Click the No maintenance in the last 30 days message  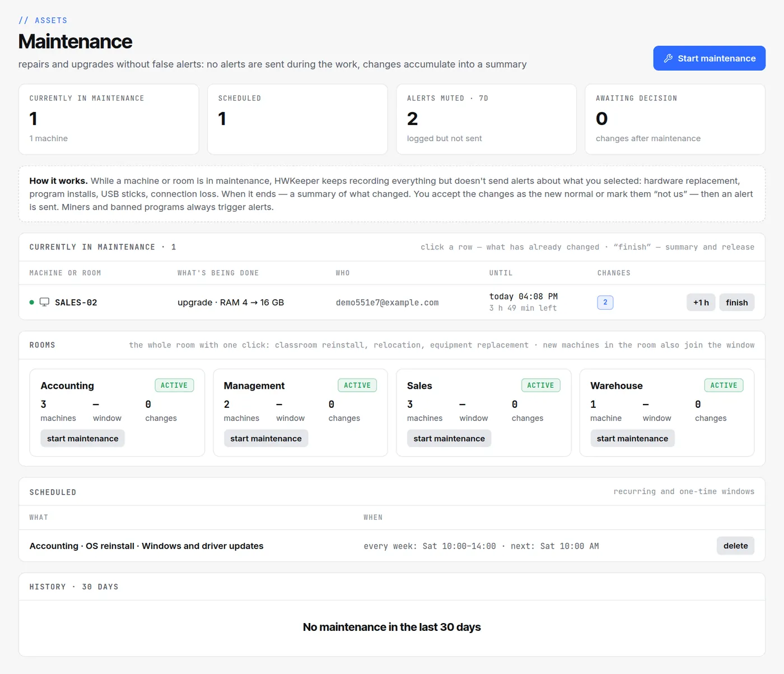(x=392, y=627)
